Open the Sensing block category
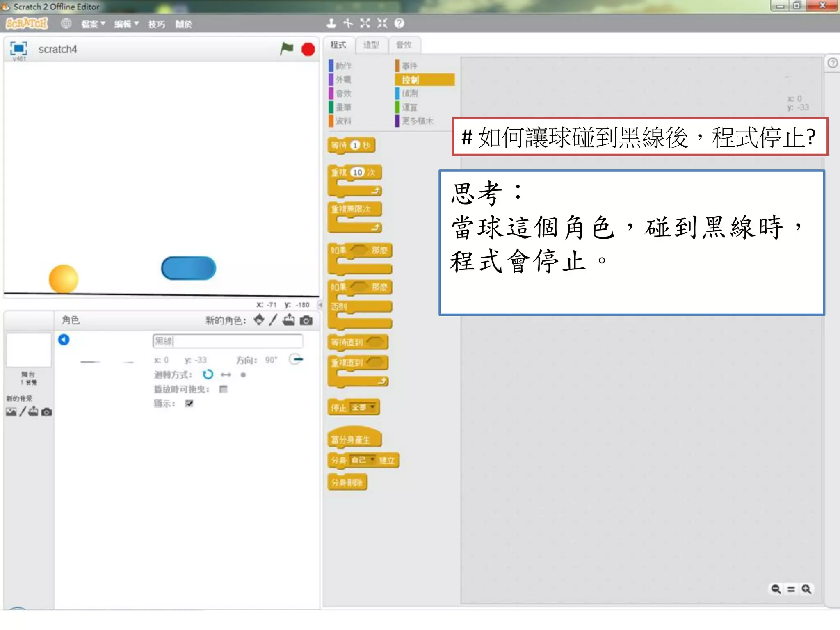 (x=410, y=94)
